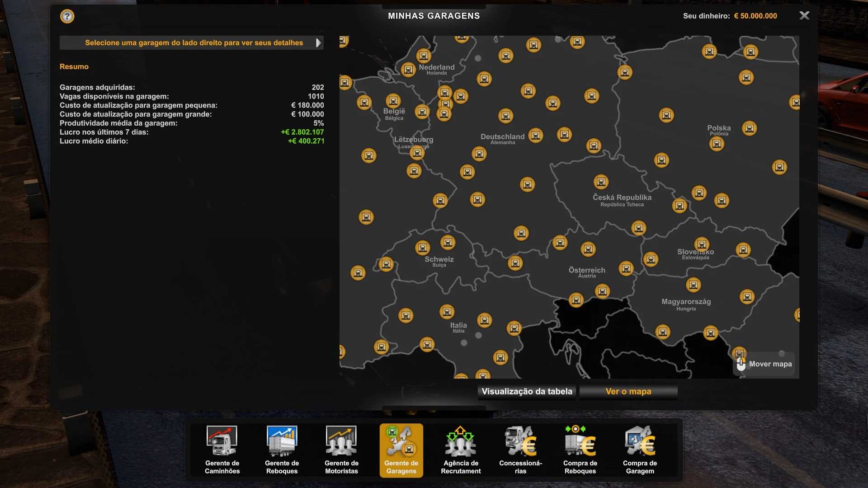Open the Concessionárias truck dealer

pyautogui.click(x=520, y=450)
